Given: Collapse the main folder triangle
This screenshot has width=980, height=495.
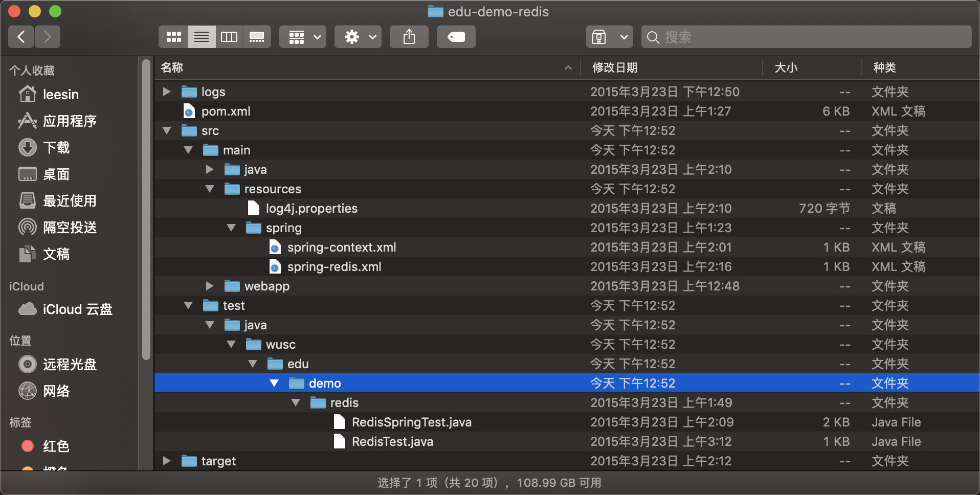Looking at the screenshot, I should click(x=188, y=150).
